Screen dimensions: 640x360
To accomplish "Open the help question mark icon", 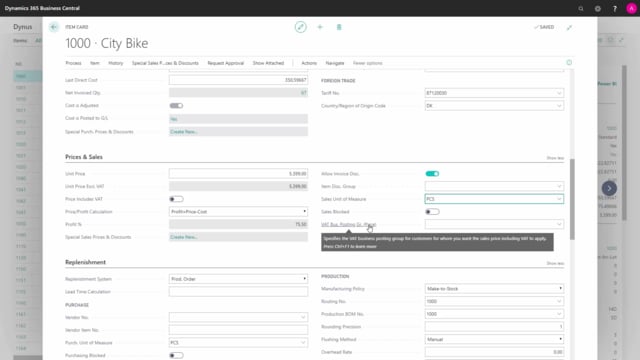I will (x=615, y=8).
